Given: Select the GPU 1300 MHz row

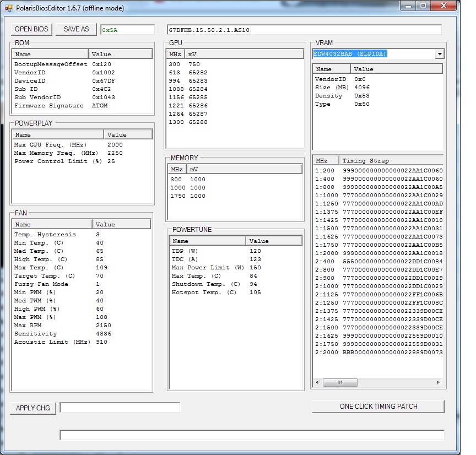Looking at the screenshot, I should [235, 122].
